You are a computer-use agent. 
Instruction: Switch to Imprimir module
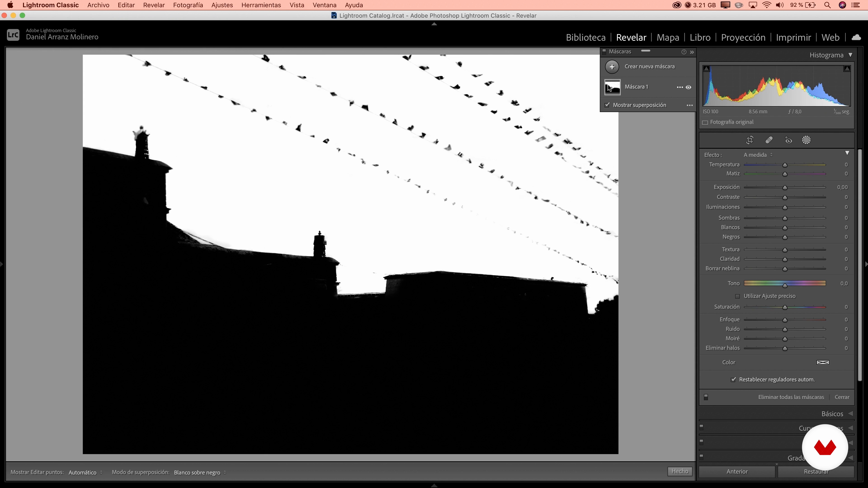click(793, 37)
